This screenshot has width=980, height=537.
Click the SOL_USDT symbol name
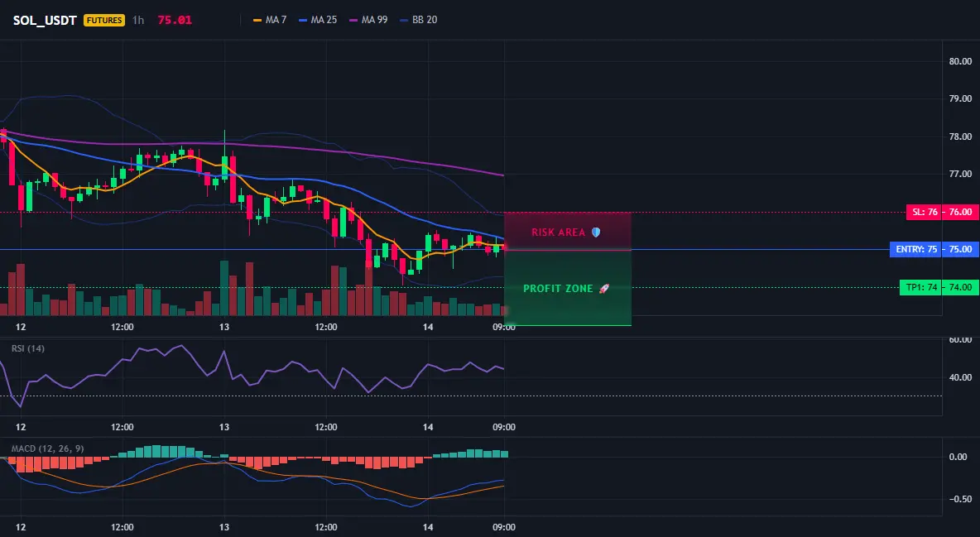[x=45, y=20]
